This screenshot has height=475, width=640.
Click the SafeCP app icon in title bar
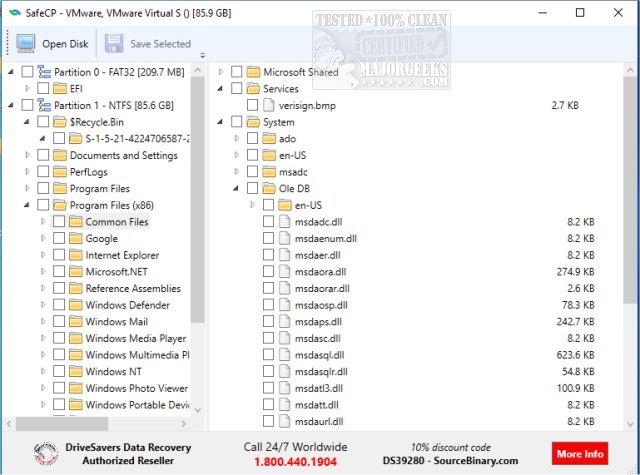[x=14, y=13]
